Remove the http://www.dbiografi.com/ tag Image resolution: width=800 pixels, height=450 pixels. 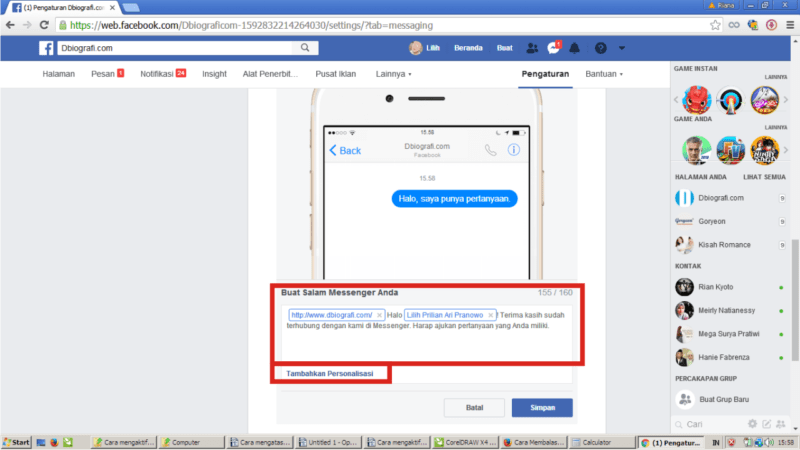[x=379, y=315]
